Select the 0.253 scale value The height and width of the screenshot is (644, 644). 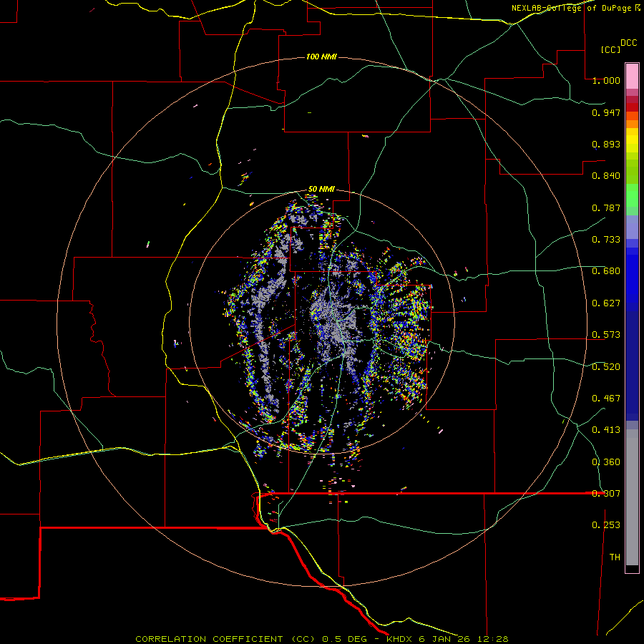coord(606,525)
